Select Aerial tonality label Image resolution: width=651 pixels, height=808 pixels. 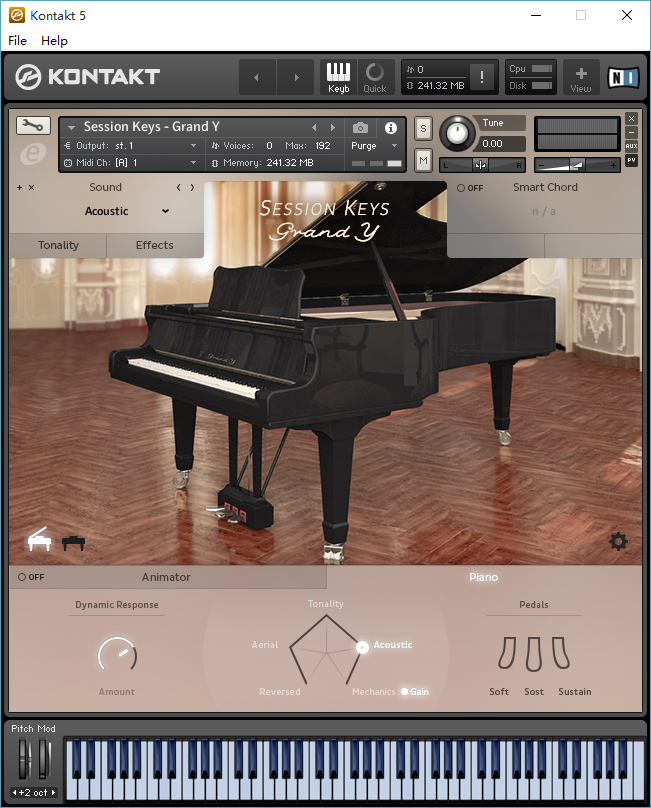(x=264, y=645)
